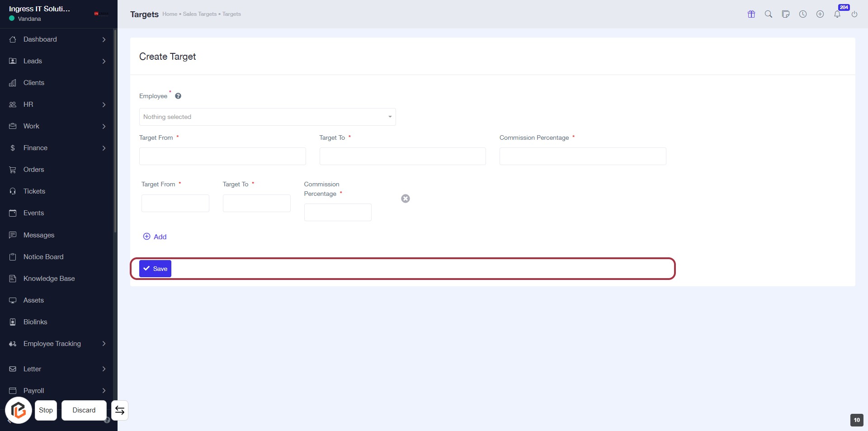This screenshot has height=431, width=868.
Task: Click the clock timer icon
Action: [803, 14]
